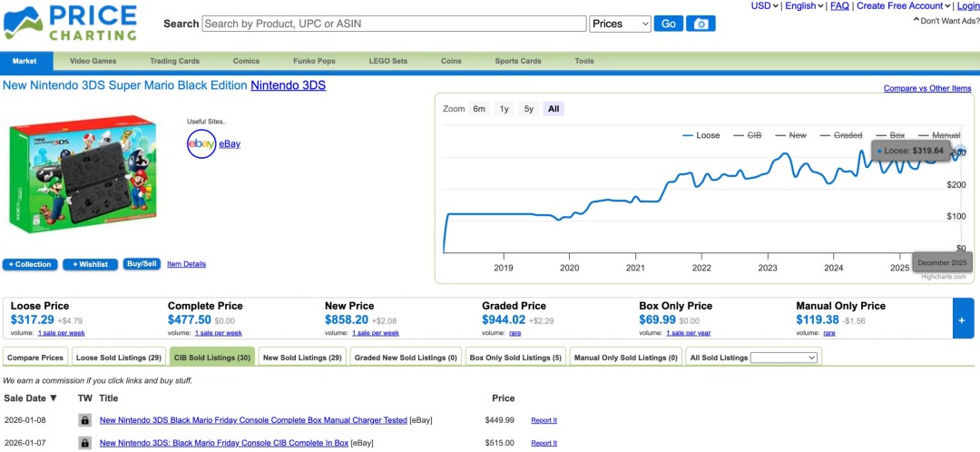Open Compare vs Other Items link
Screen dimensions: 980x452
click(927, 88)
